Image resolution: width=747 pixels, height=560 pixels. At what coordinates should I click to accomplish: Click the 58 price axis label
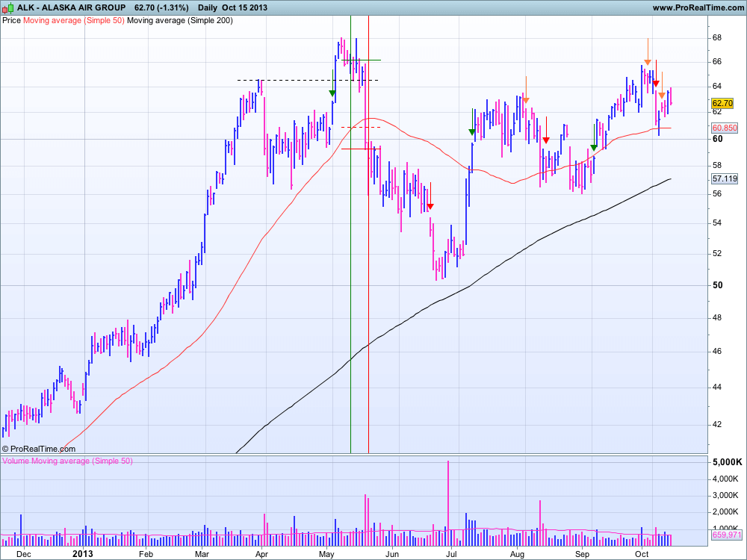pos(717,165)
